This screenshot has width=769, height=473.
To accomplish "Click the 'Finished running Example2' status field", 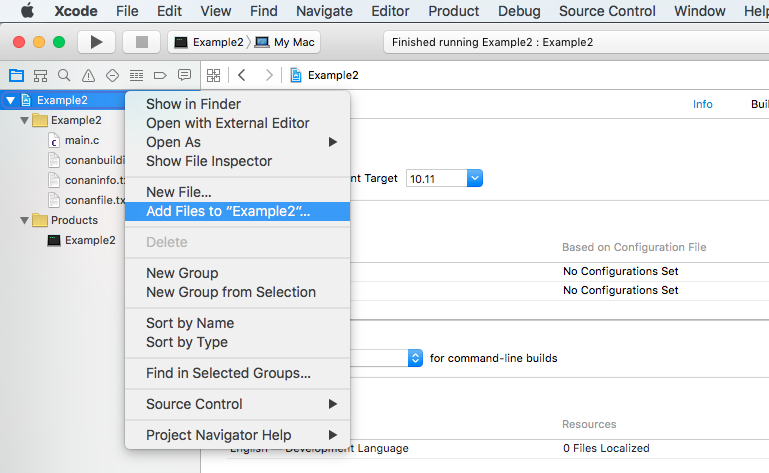I will [576, 42].
